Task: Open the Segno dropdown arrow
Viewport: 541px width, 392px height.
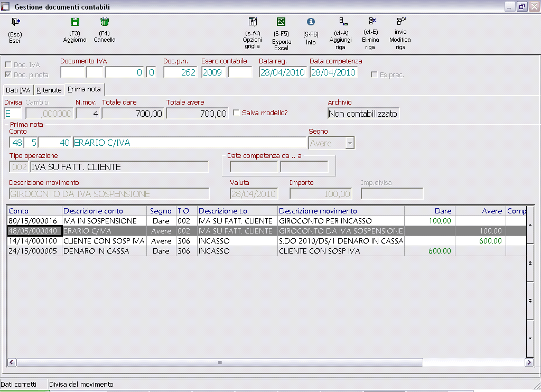Action: (x=350, y=143)
